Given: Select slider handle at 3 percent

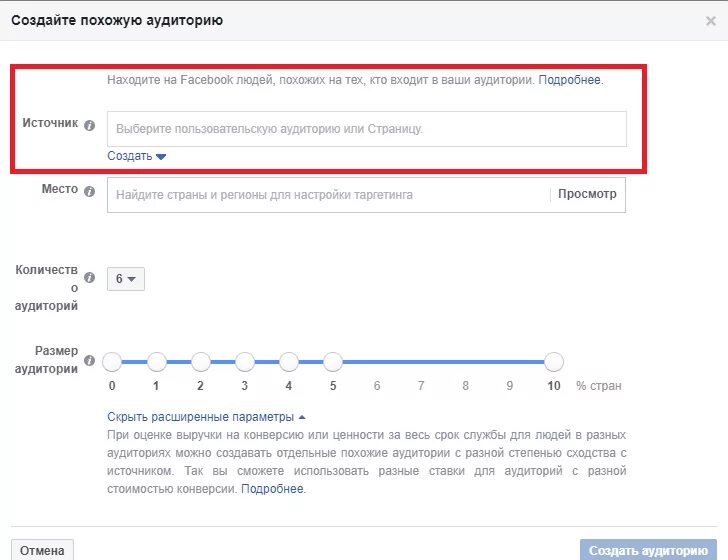Looking at the screenshot, I should point(245,362).
